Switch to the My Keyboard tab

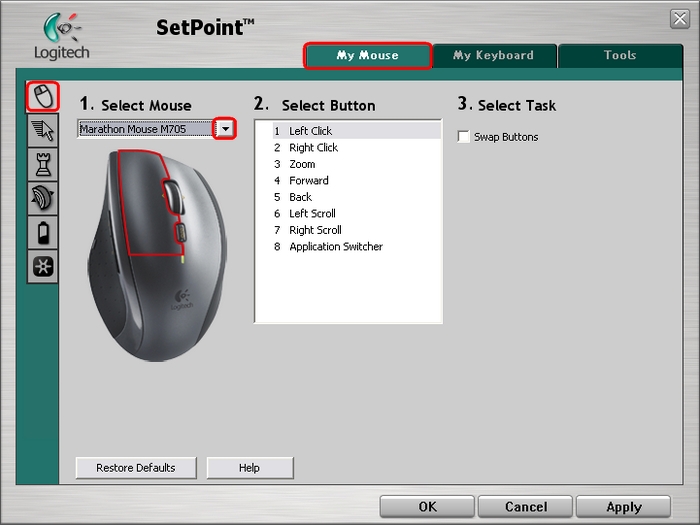pos(494,55)
